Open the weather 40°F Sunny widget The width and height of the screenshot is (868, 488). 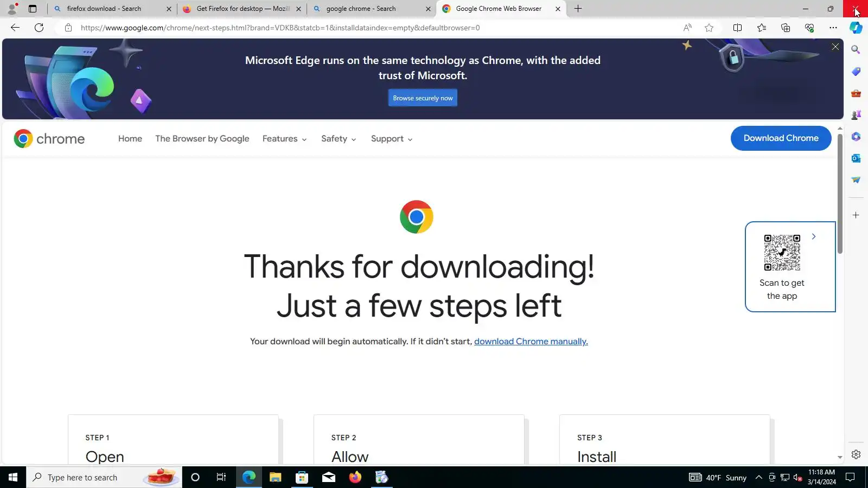pyautogui.click(x=718, y=477)
